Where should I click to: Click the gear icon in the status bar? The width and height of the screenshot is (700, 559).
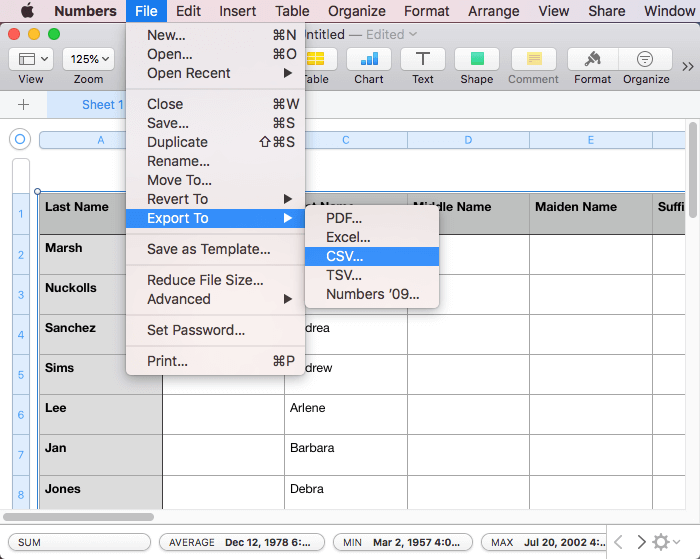[x=661, y=542]
